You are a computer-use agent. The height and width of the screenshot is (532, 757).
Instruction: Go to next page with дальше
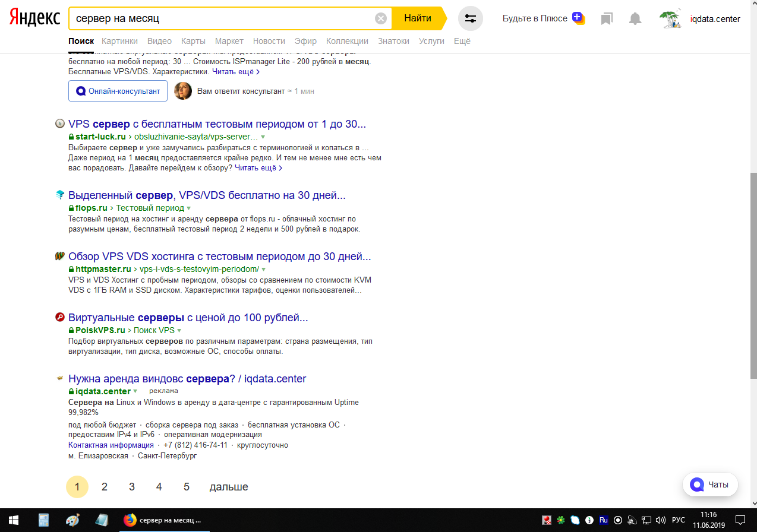point(229,487)
